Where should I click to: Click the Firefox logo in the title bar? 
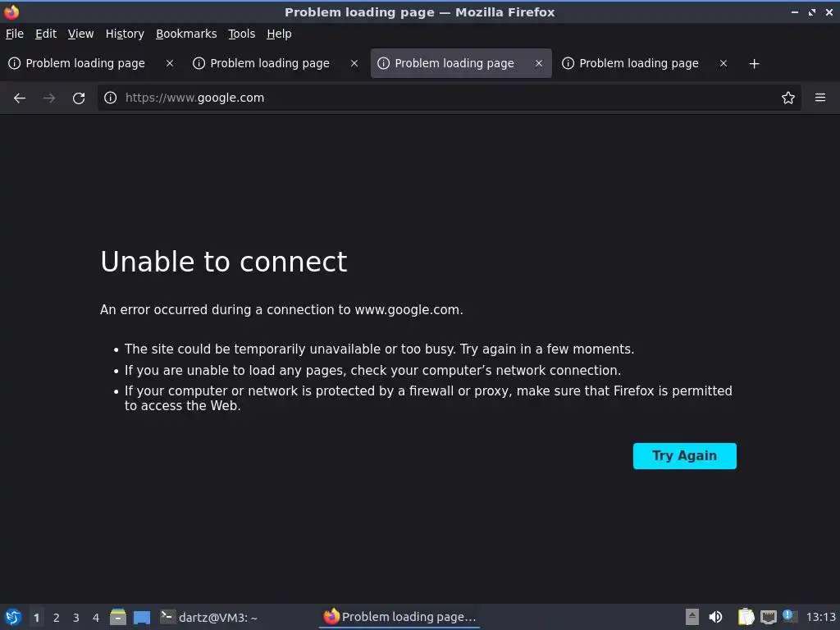pos(11,11)
